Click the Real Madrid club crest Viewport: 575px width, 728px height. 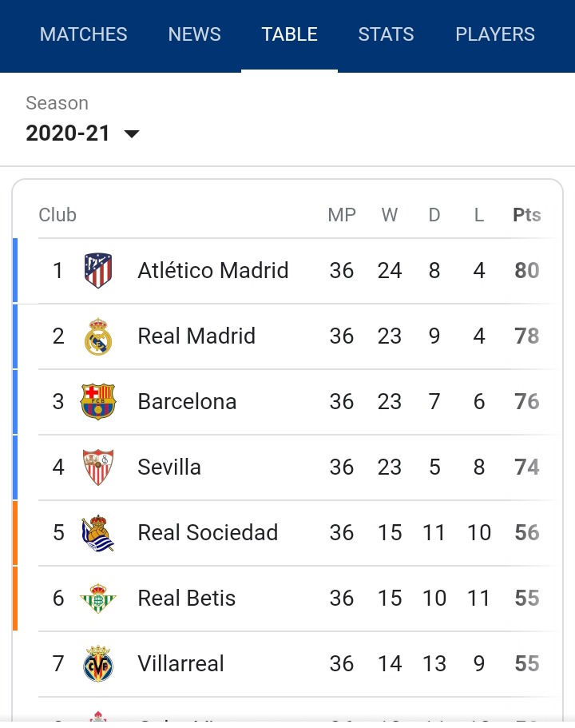pos(98,336)
